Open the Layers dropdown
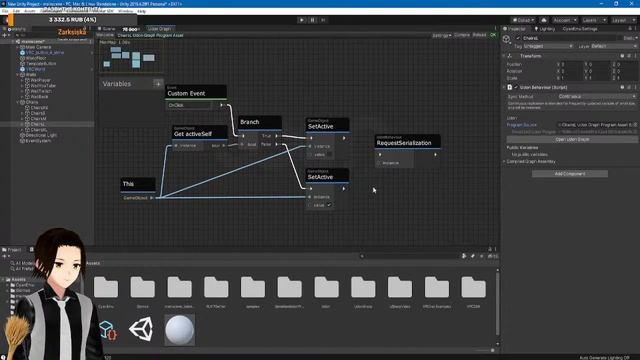The width and height of the screenshot is (640, 360). pos(594,20)
